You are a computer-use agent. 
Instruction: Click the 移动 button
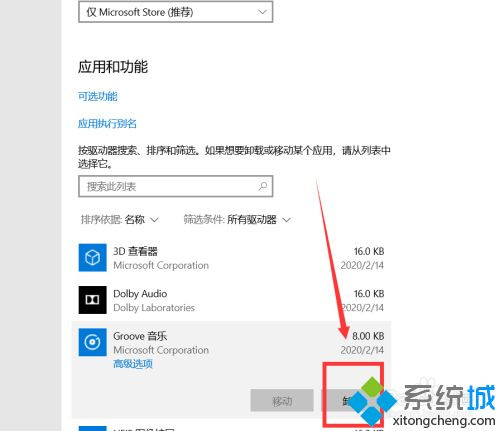coord(282,400)
